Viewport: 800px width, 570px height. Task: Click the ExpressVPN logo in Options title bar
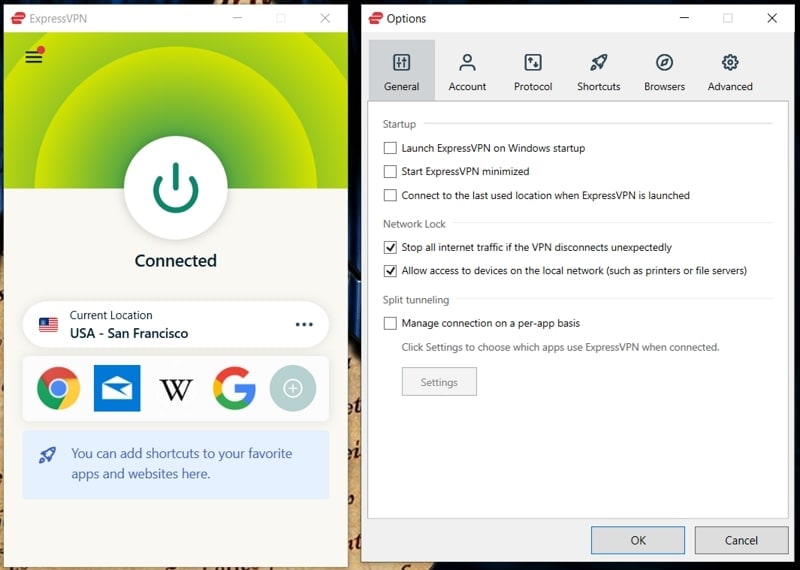376,18
